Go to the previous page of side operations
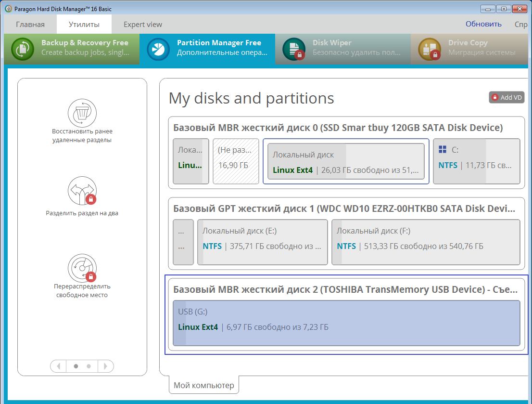The height and width of the screenshot is (404, 532). 58,366
